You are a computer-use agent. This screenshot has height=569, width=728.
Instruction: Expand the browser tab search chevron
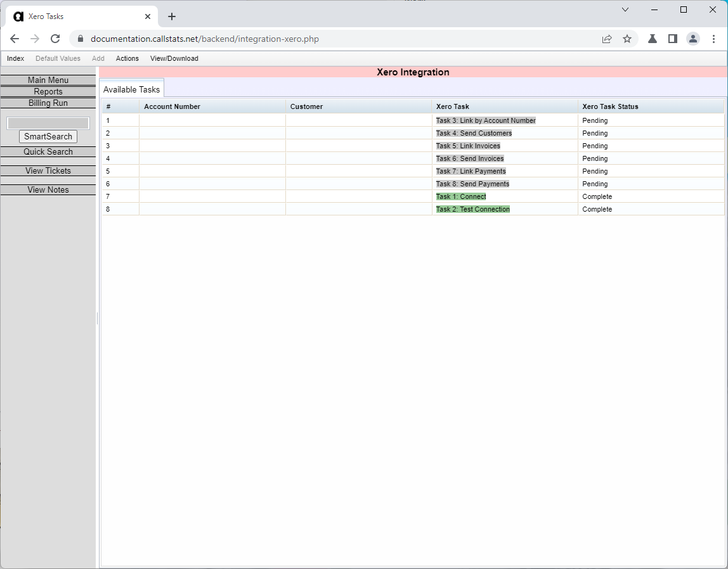625,10
